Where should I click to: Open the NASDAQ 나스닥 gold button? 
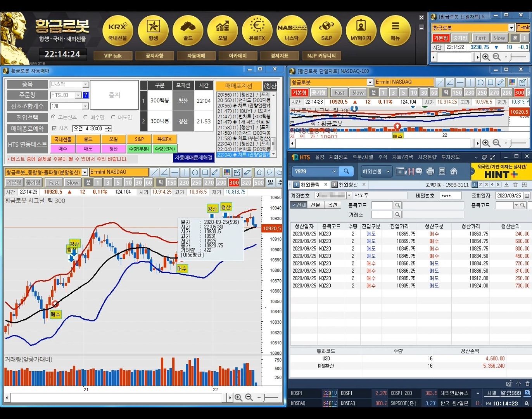pos(292,31)
